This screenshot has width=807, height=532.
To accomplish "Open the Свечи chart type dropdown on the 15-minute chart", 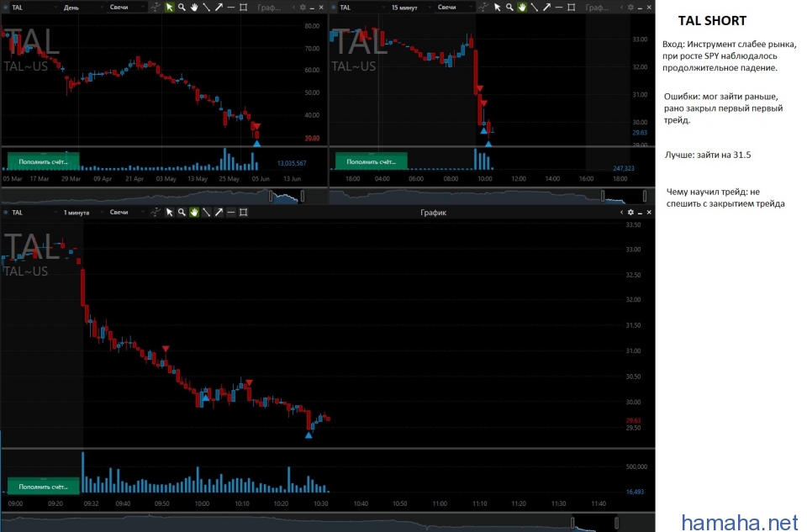I will [455, 8].
